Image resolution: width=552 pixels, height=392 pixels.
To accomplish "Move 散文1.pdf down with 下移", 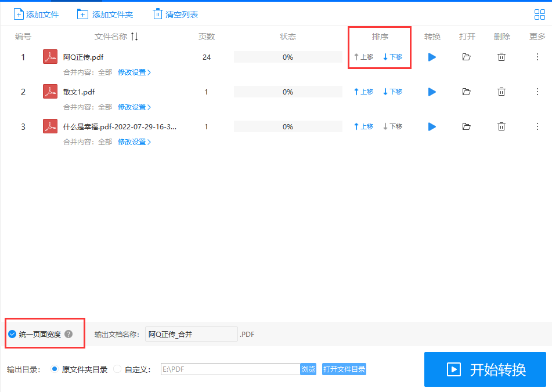I will pyautogui.click(x=392, y=92).
